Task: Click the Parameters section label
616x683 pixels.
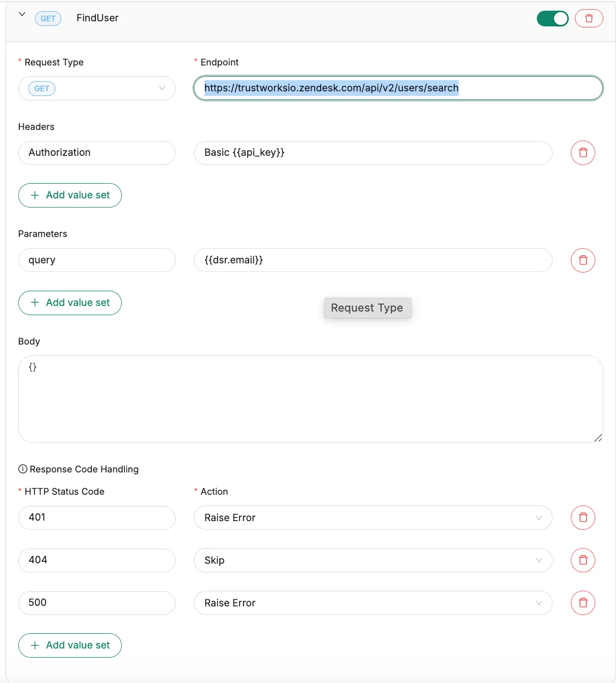Action: point(43,234)
